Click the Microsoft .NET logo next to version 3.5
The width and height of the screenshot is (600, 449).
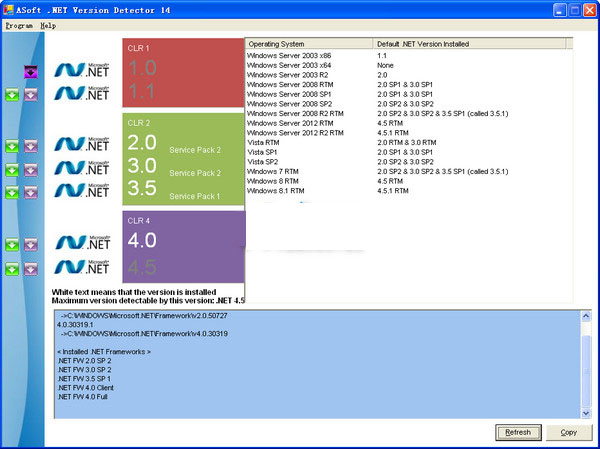point(82,190)
